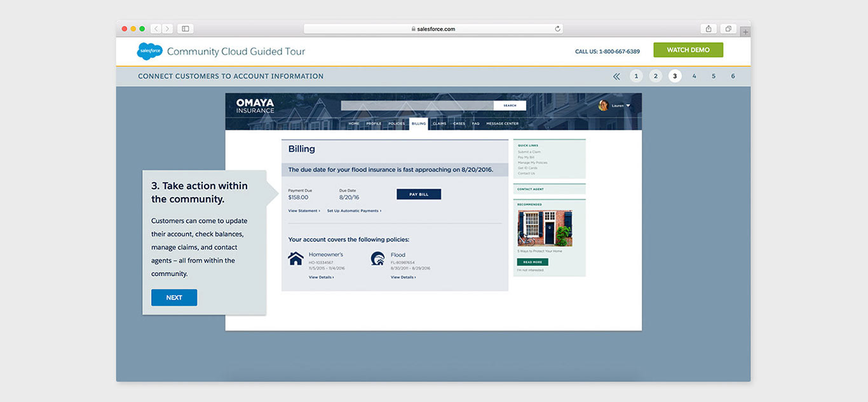
Task: Click the Flood policy wave icon
Action: 377,258
